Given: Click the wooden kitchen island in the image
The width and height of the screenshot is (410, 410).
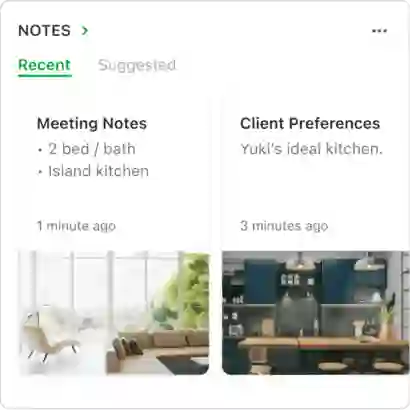Looking at the screenshot, I should (x=320, y=343).
